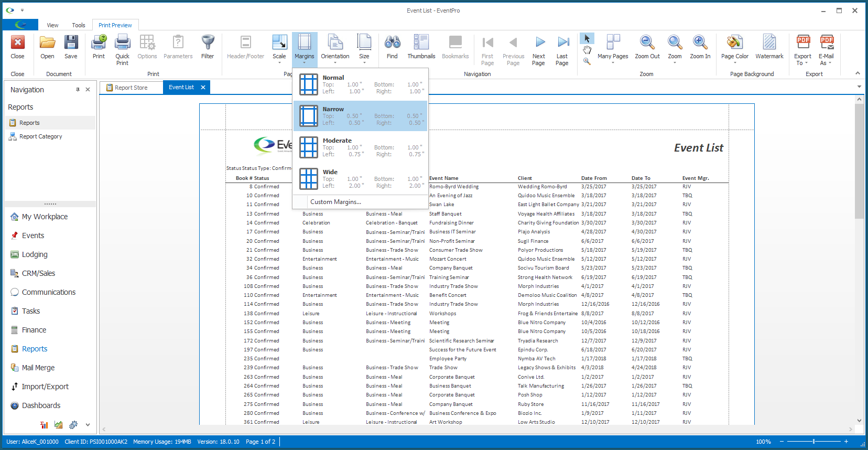Viewport: 868px width, 450px height.
Task: Go to the Next Page
Action: tap(538, 50)
